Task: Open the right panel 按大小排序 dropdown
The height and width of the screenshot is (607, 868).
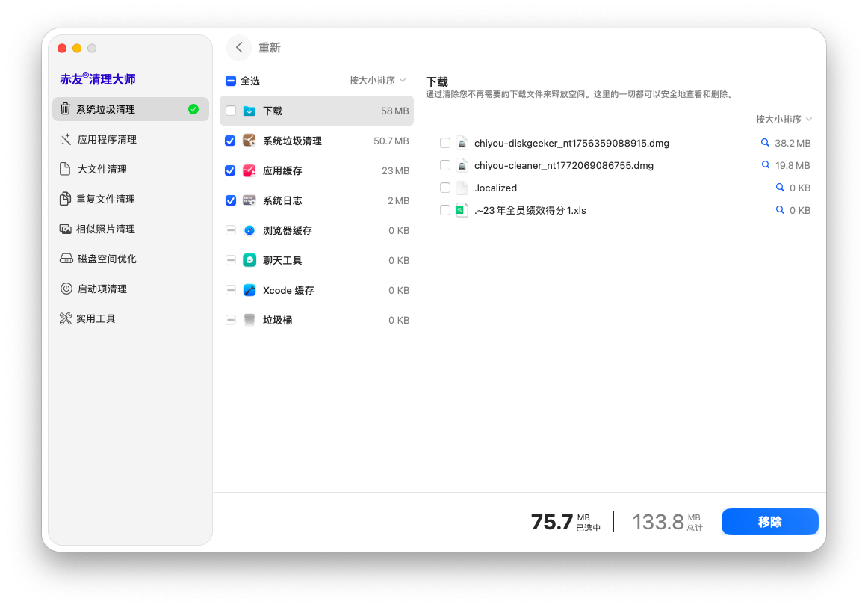Action: [x=785, y=118]
